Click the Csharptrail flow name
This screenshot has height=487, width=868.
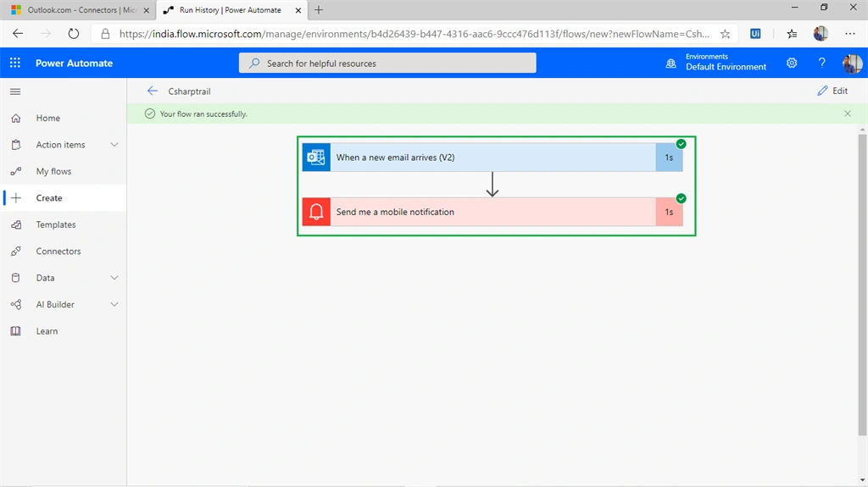pyautogui.click(x=189, y=91)
